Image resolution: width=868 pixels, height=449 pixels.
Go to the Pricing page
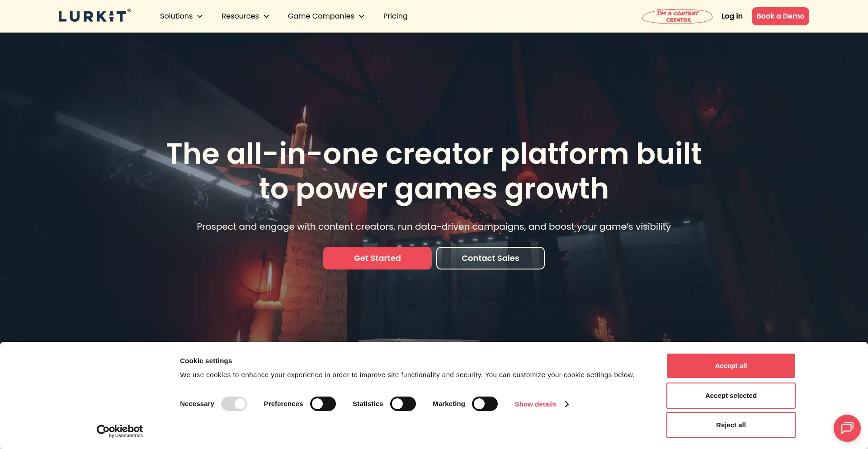point(395,16)
